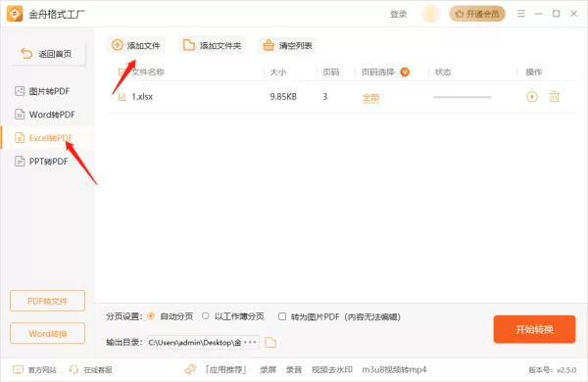Click the 登录 login link
The height and width of the screenshot is (382, 588).
(398, 15)
